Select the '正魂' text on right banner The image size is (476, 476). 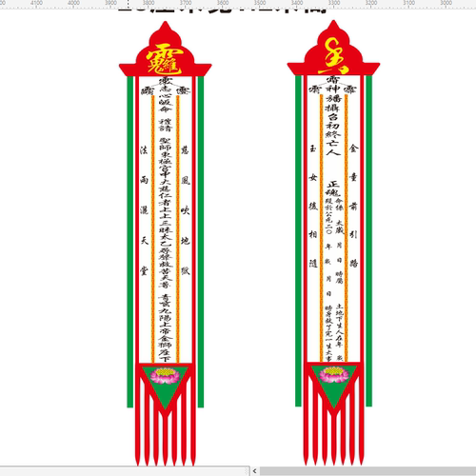tap(333, 188)
